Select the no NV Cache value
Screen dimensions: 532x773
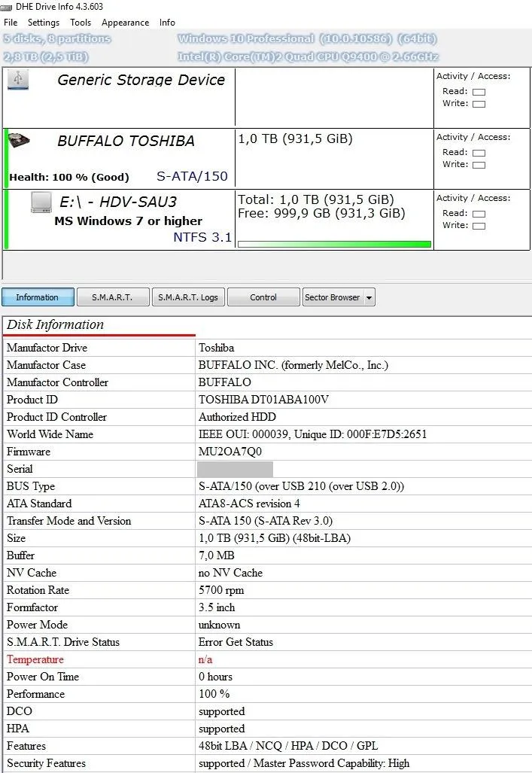coord(230,572)
